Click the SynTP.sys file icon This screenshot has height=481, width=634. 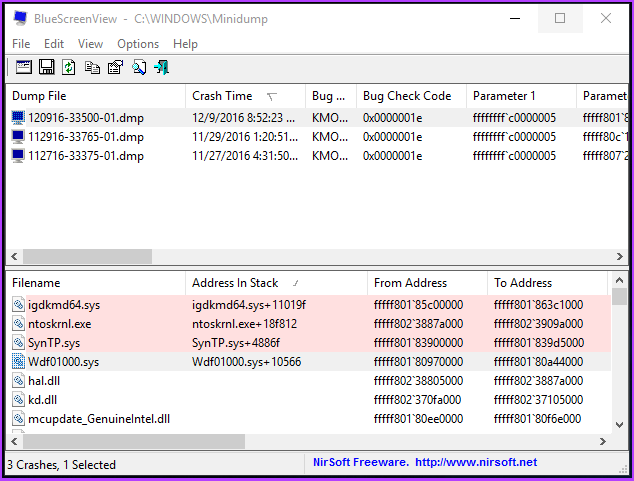pos(18,342)
